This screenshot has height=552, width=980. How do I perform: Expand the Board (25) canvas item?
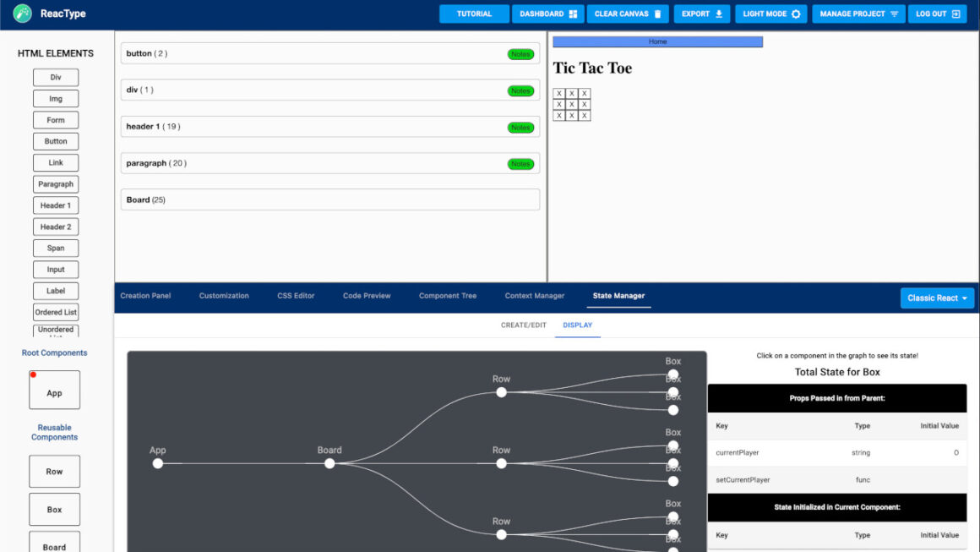[330, 199]
